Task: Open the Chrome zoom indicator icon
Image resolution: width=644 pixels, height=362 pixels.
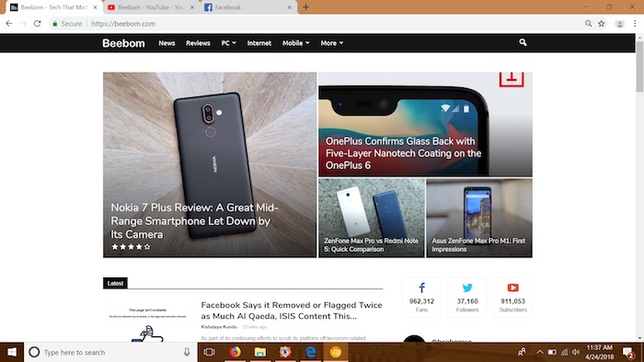Action: point(588,24)
